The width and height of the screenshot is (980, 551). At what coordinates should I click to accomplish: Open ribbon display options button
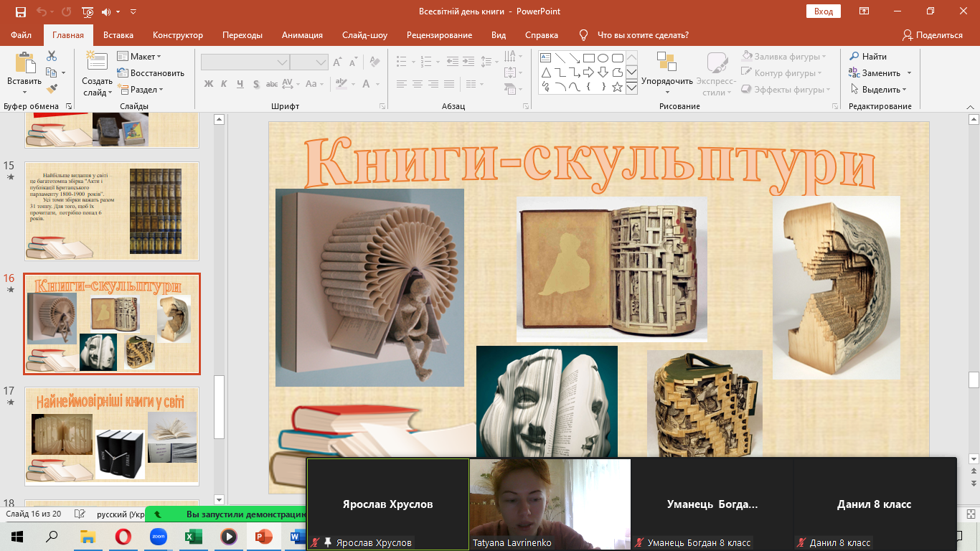point(864,11)
